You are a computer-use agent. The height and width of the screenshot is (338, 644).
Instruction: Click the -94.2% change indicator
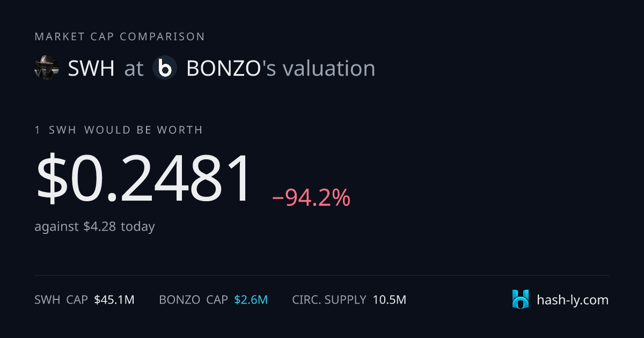pos(311,198)
